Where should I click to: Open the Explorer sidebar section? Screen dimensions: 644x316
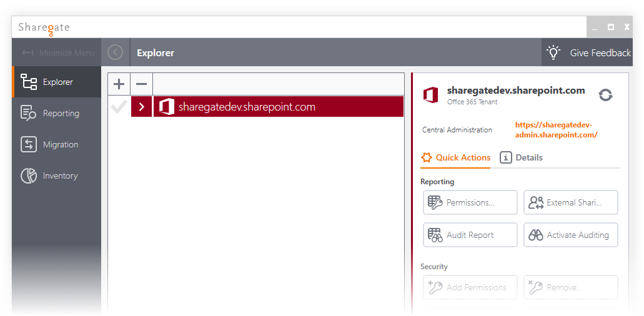tap(57, 82)
